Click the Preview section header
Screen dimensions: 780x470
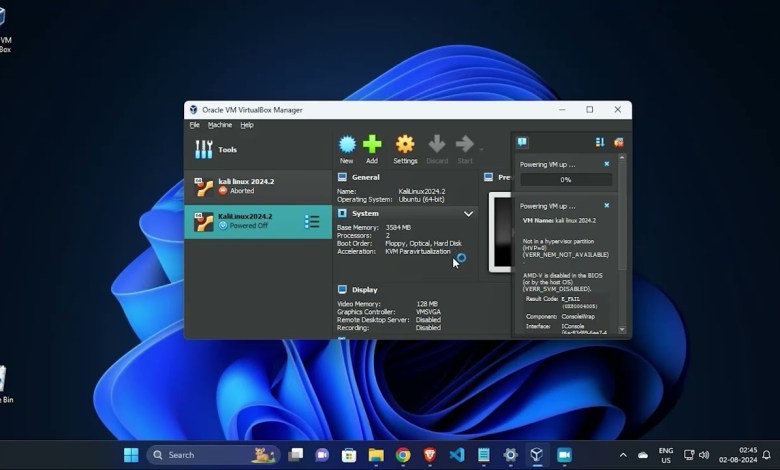coord(504,177)
